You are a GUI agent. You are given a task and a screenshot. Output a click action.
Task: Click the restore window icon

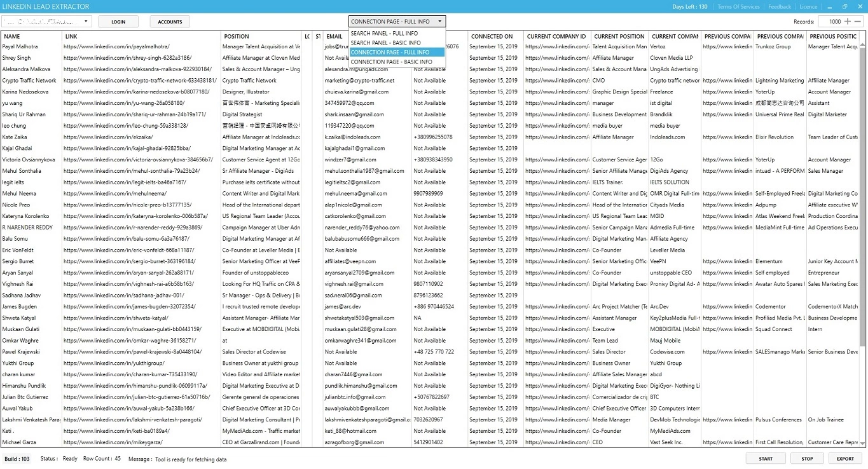coord(844,6)
